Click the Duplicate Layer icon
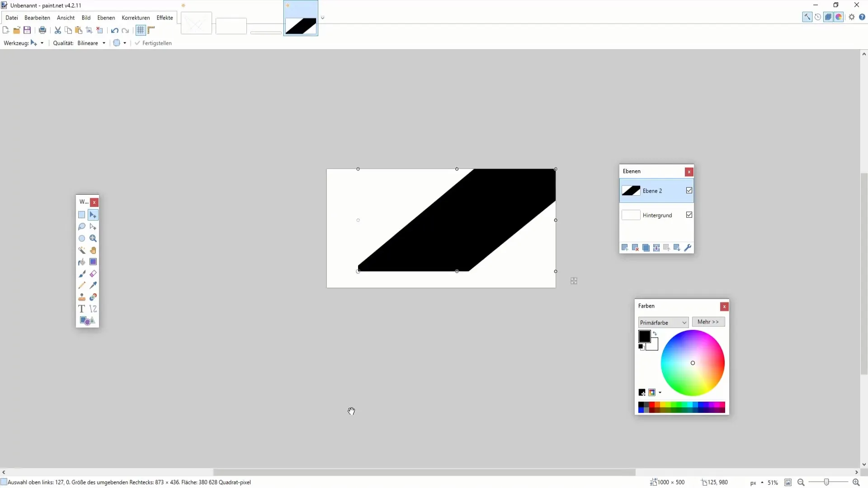 click(646, 248)
